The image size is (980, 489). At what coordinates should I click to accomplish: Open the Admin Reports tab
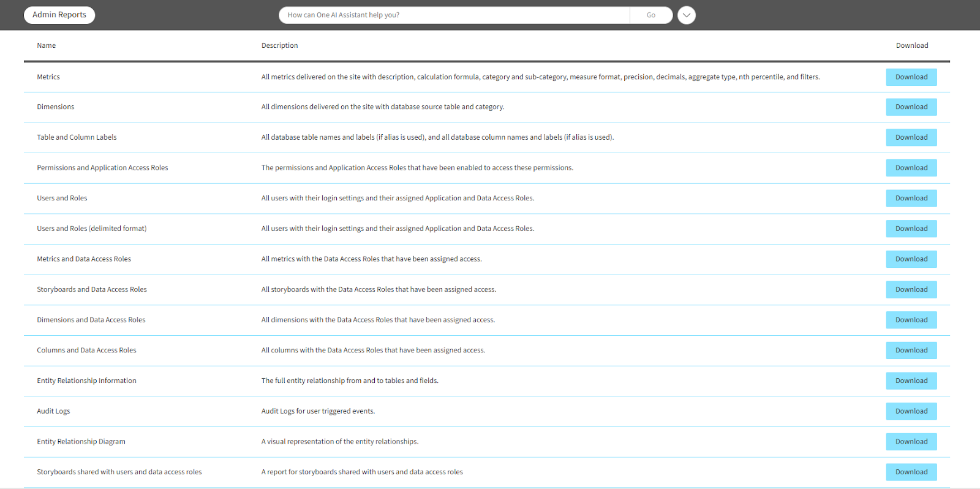(x=59, y=15)
